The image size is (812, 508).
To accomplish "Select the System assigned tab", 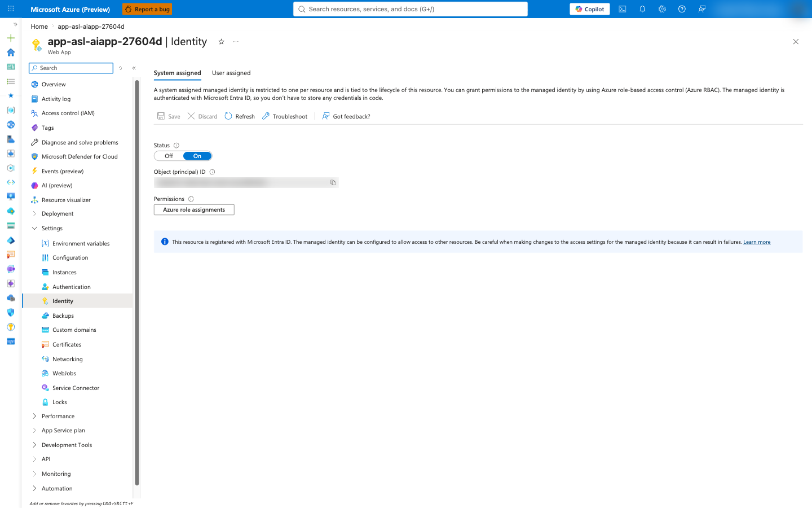I will tap(177, 73).
